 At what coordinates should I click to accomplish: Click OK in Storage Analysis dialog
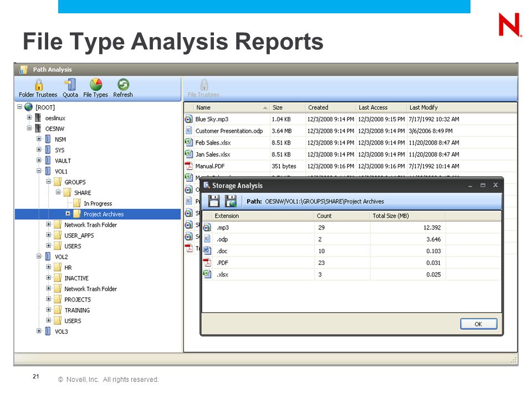tap(478, 324)
